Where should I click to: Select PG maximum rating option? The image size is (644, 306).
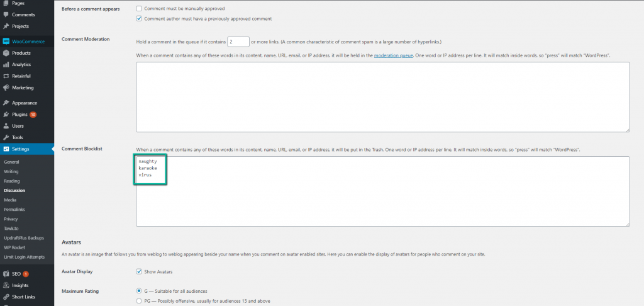(x=139, y=301)
